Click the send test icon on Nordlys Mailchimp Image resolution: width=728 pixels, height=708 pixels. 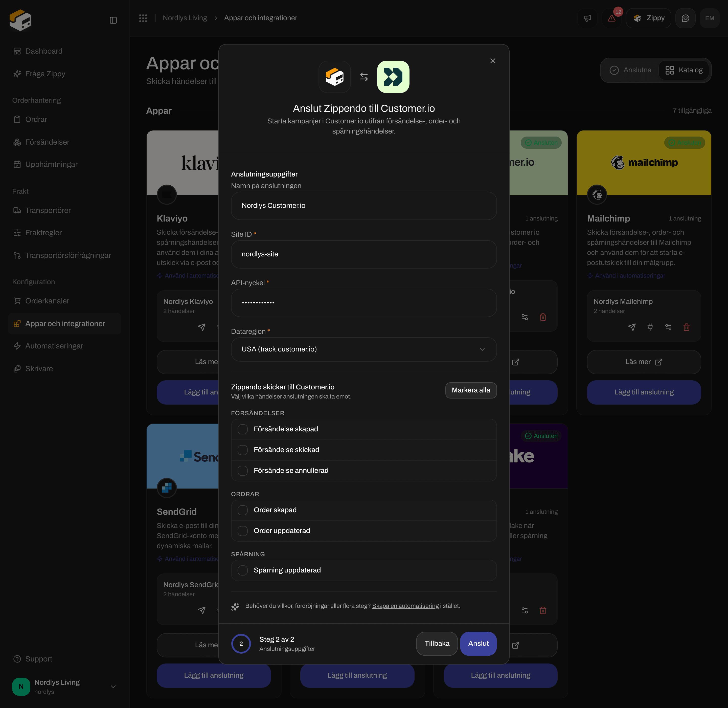pyautogui.click(x=632, y=327)
